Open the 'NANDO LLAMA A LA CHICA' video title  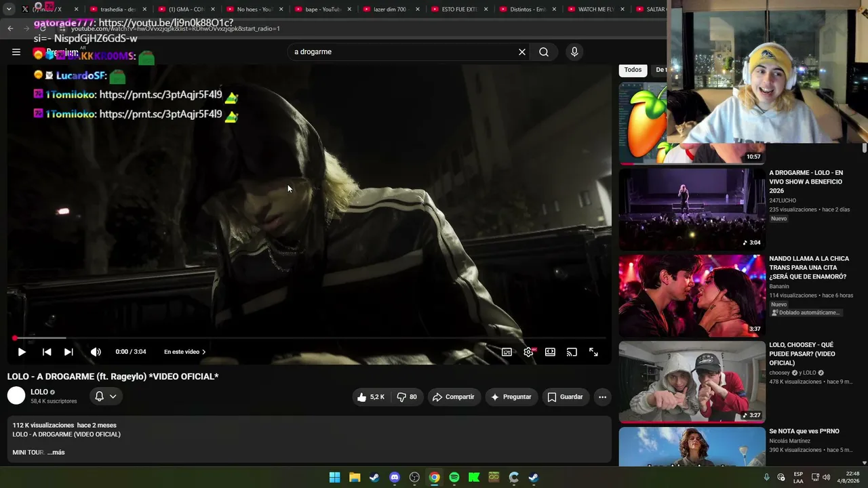pos(808,268)
